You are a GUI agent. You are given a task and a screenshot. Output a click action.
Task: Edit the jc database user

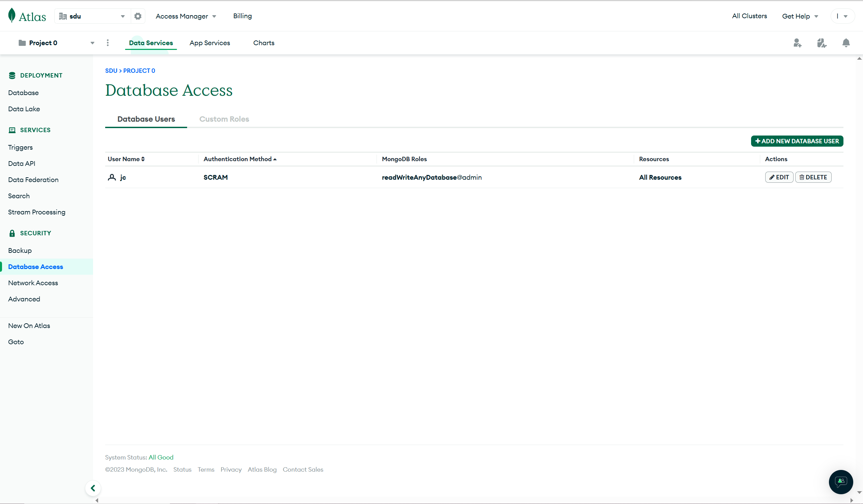tap(779, 177)
